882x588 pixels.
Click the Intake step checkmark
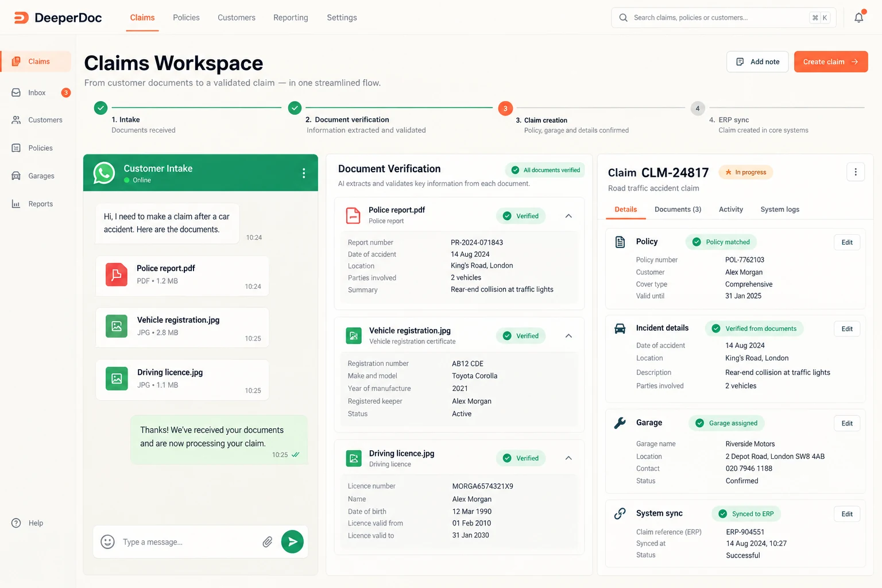click(100, 107)
